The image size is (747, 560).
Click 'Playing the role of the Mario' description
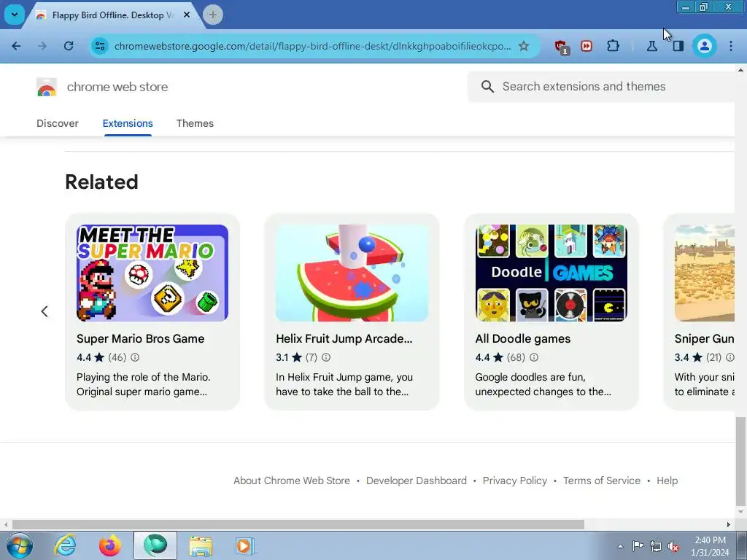(x=144, y=384)
